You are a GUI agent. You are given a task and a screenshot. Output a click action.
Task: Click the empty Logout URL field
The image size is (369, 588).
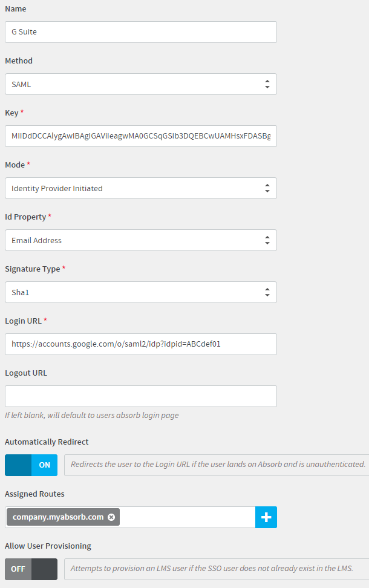point(141,396)
